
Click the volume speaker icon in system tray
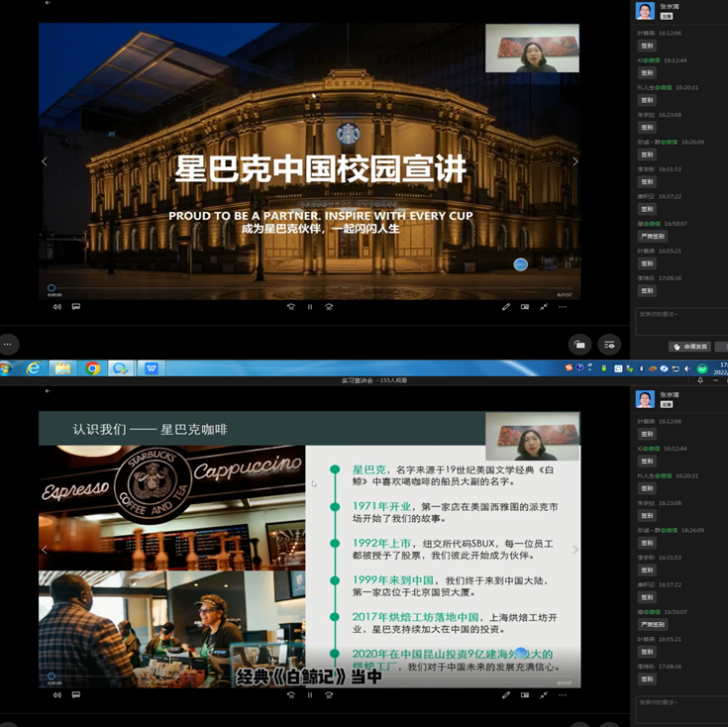[x=687, y=368]
